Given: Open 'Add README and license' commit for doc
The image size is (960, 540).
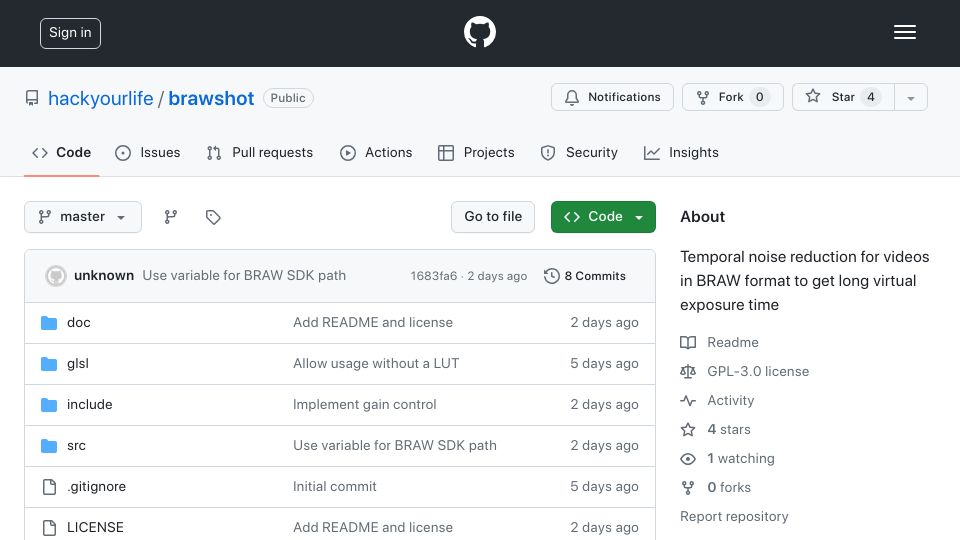Looking at the screenshot, I should [373, 323].
